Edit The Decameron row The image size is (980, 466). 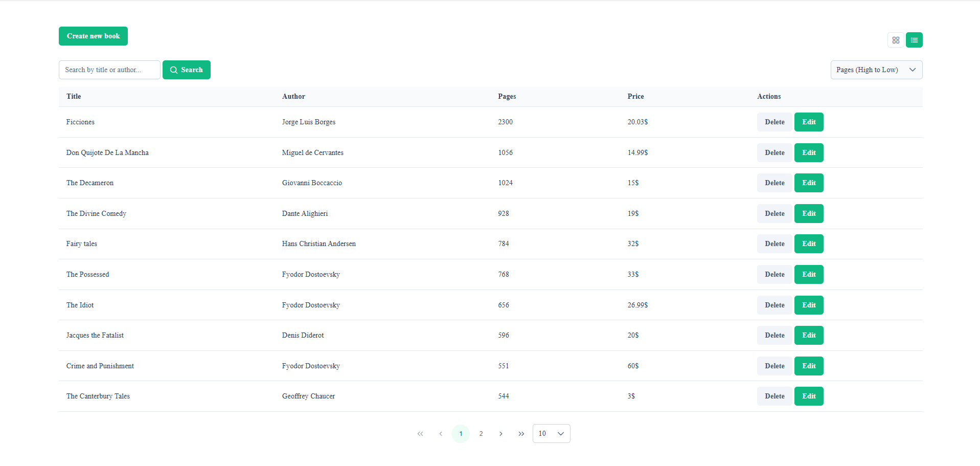[x=809, y=183]
